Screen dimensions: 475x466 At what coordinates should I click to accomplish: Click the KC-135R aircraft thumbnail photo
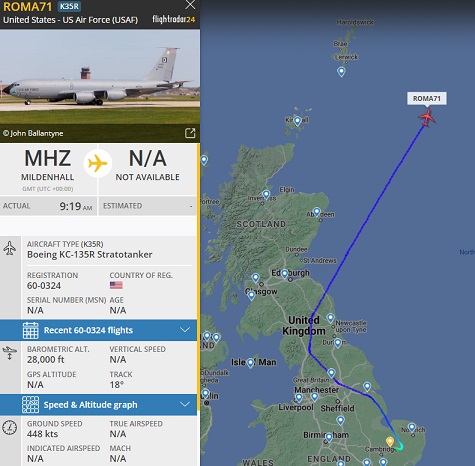click(x=100, y=86)
